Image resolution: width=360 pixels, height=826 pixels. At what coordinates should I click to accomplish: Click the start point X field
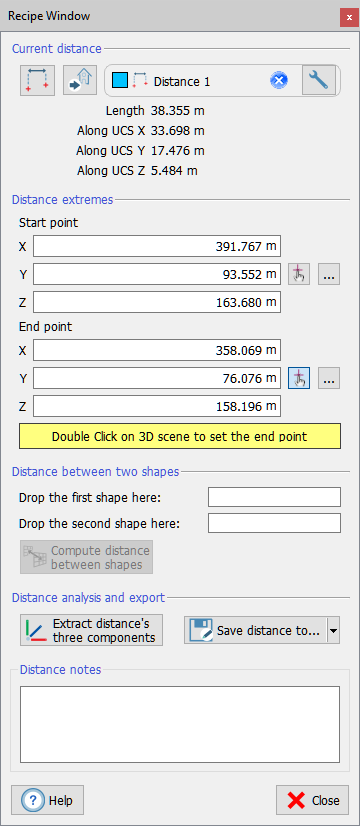(157, 246)
